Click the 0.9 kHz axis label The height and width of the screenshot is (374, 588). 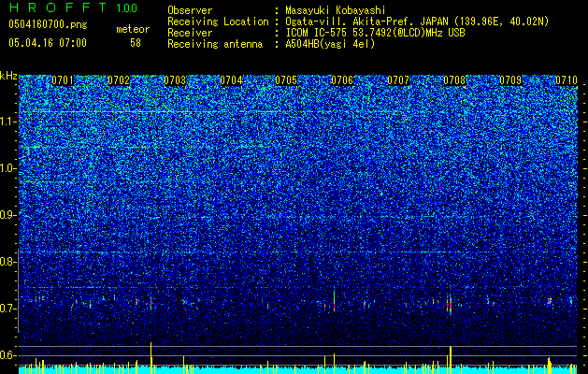(7, 215)
